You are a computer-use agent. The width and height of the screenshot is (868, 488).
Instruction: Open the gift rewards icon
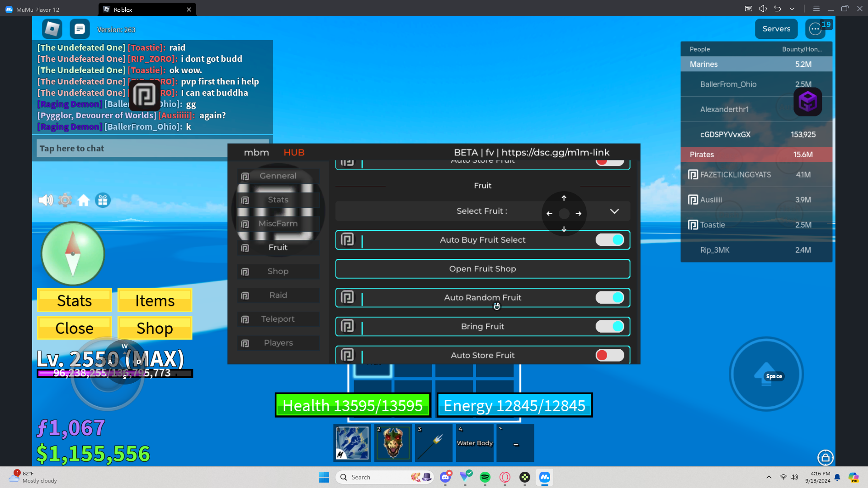[x=103, y=200]
